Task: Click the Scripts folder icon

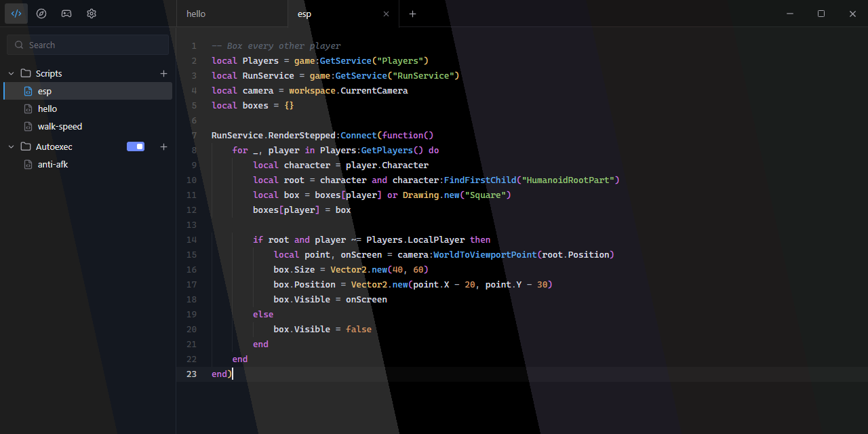Action: (x=26, y=73)
